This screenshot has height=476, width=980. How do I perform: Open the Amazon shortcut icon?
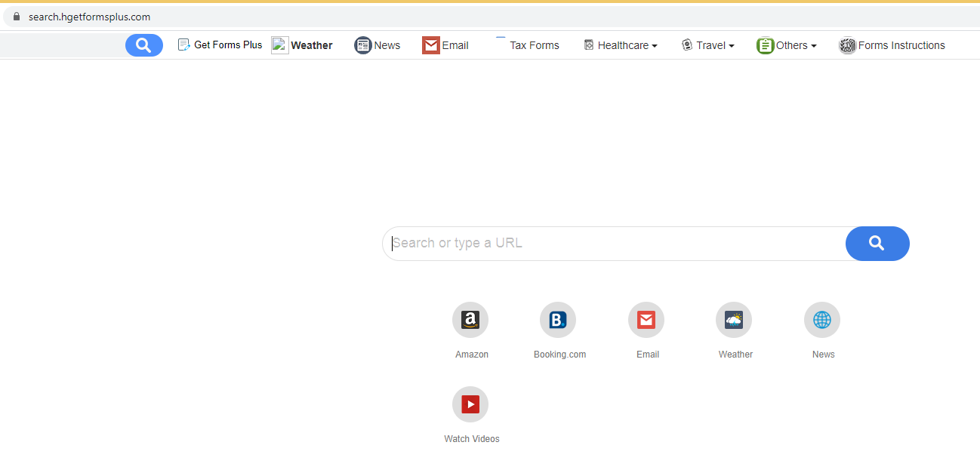coord(470,320)
